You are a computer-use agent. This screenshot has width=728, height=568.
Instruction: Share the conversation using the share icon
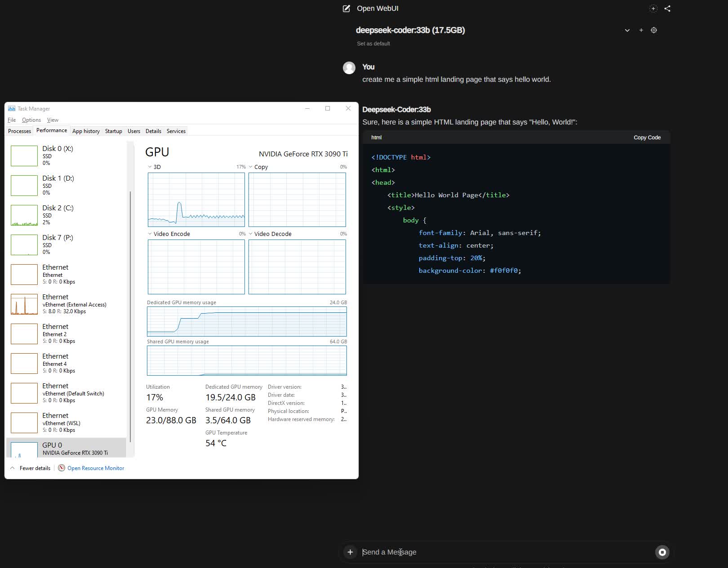click(667, 8)
